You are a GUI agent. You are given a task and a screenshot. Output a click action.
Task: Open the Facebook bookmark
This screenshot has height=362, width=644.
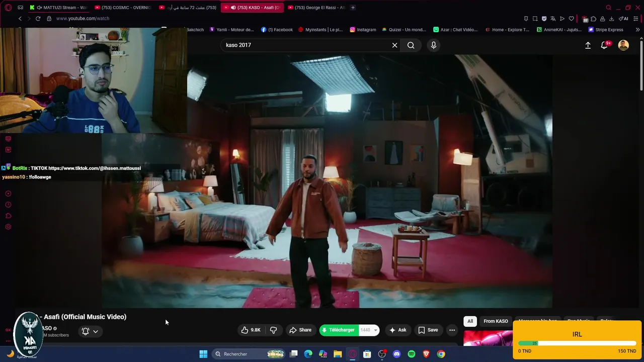click(x=277, y=30)
